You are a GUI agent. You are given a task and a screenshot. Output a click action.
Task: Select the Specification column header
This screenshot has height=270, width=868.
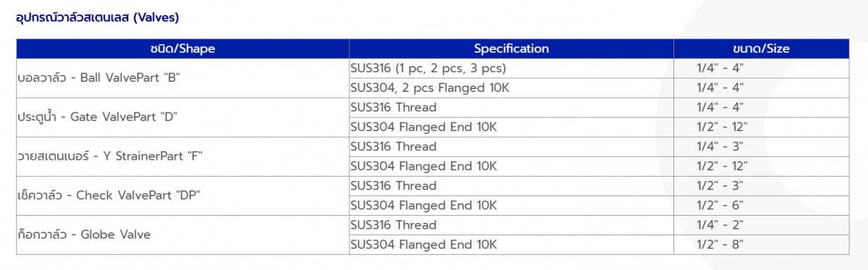tap(511, 49)
